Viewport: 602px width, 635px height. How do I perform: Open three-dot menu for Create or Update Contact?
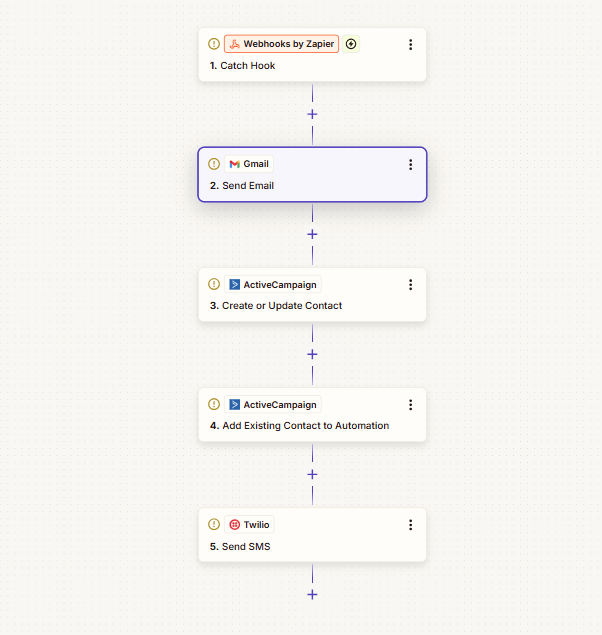pyautogui.click(x=410, y=285)
